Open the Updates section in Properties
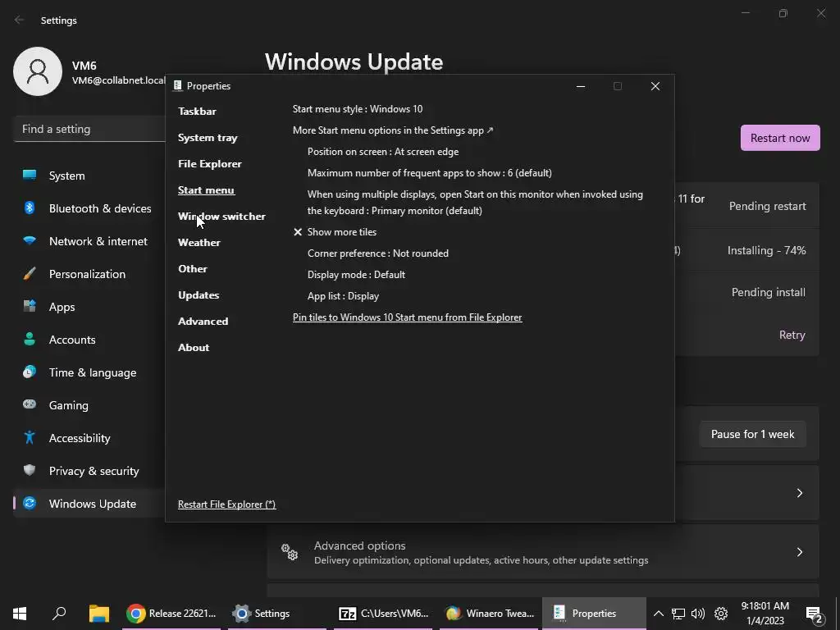The width and height of the screenshot is (840, 630). pos(199,295)
